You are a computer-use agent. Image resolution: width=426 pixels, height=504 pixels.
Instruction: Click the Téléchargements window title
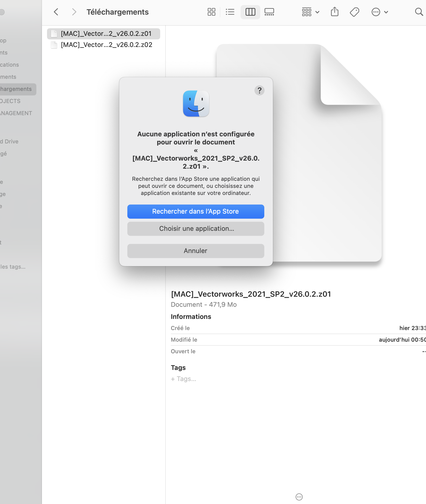coord(117,12)
